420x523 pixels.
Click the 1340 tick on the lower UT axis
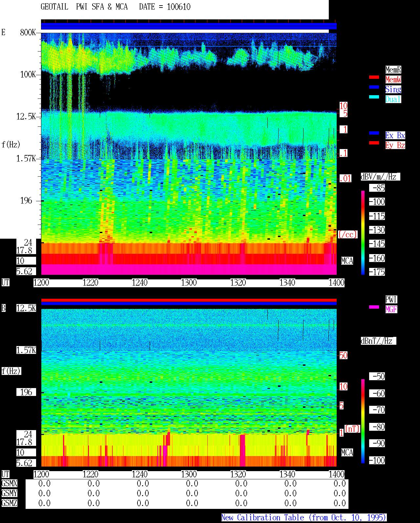(x=287, y=474)
